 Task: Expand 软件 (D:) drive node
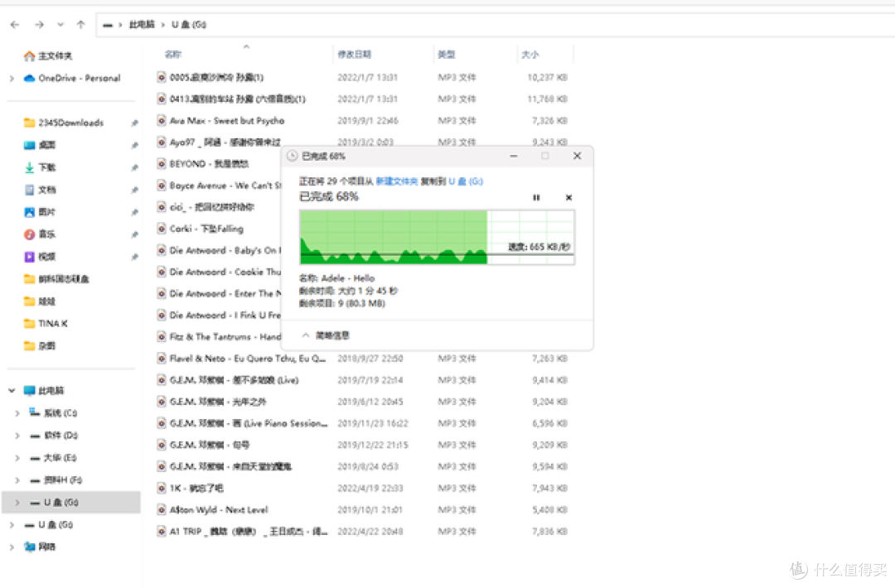point(17,435)
